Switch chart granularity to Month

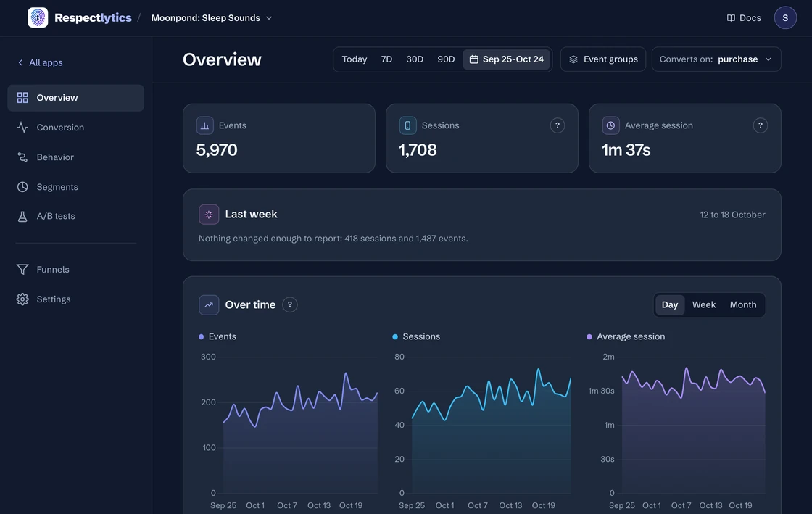[x=743, y=305]
